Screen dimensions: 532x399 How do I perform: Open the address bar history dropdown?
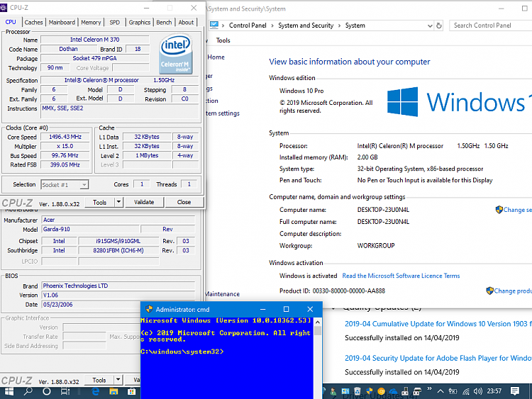coord(430,26)
